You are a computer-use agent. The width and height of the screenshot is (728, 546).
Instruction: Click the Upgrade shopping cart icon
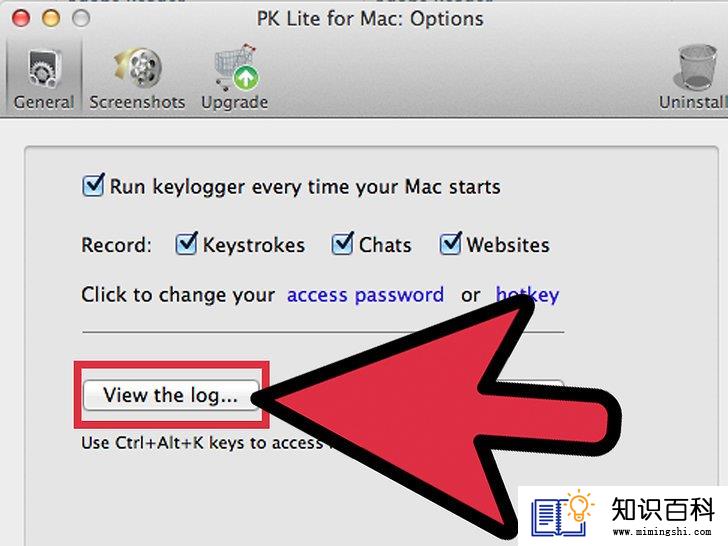(235, 67)
